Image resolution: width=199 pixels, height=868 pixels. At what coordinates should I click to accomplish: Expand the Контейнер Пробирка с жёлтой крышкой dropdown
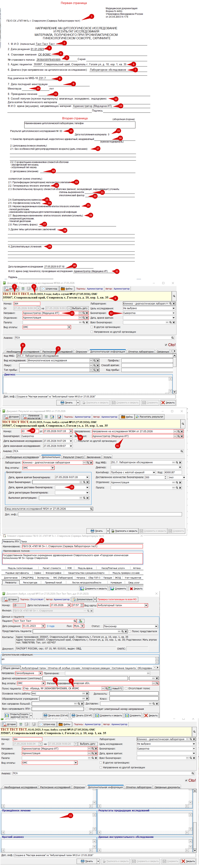154,472
